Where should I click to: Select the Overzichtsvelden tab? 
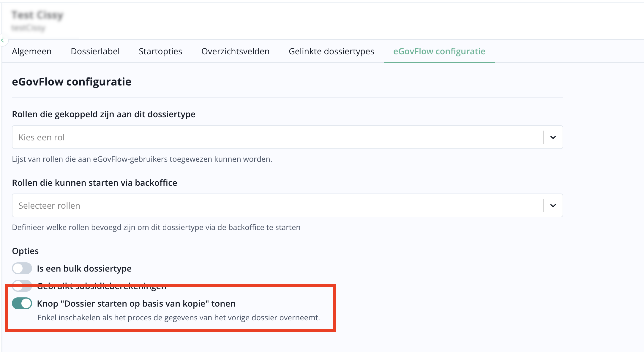coord(235,51)
